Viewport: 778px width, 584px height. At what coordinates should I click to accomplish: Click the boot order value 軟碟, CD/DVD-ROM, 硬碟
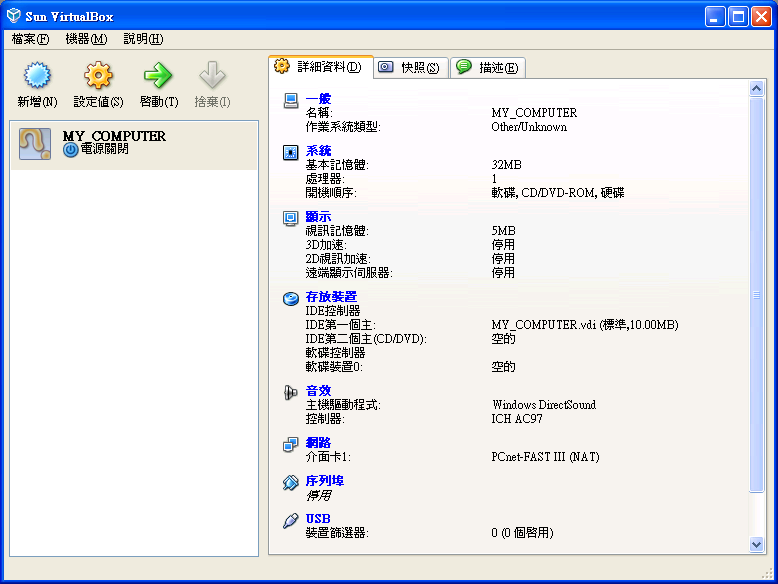click(x=558, y=193)
